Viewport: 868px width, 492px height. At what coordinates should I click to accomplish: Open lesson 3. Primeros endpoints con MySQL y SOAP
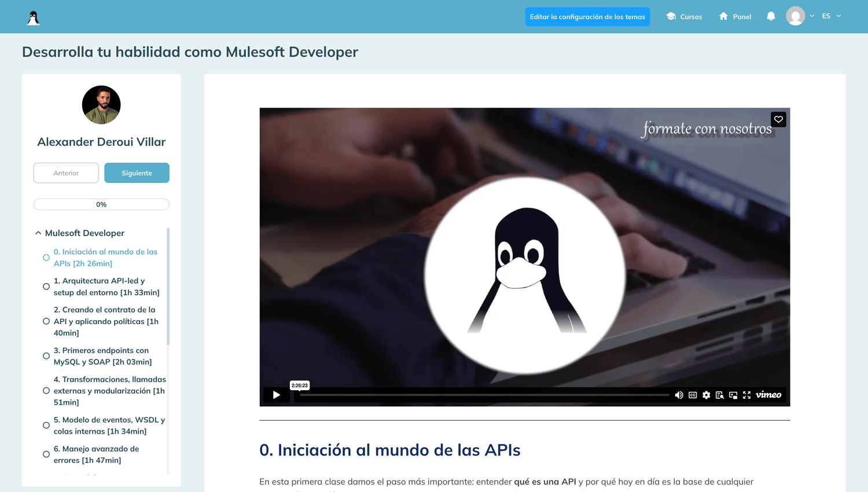coord(103,356)
